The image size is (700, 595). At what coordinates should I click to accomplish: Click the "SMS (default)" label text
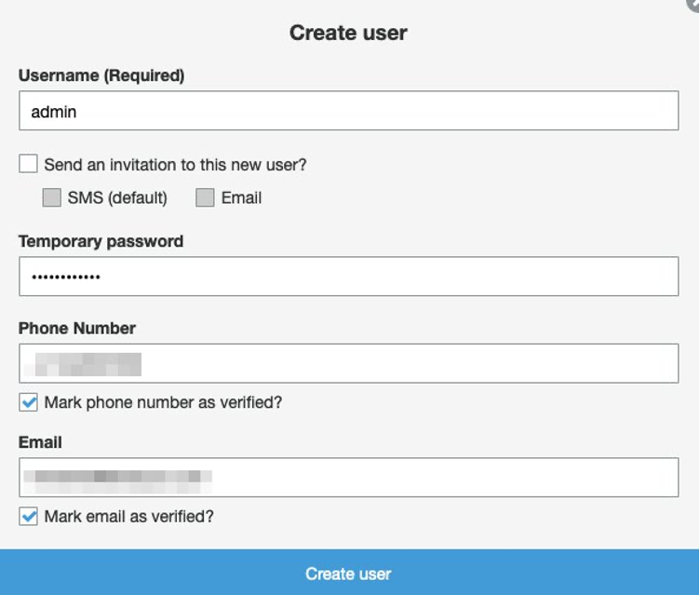117,197
